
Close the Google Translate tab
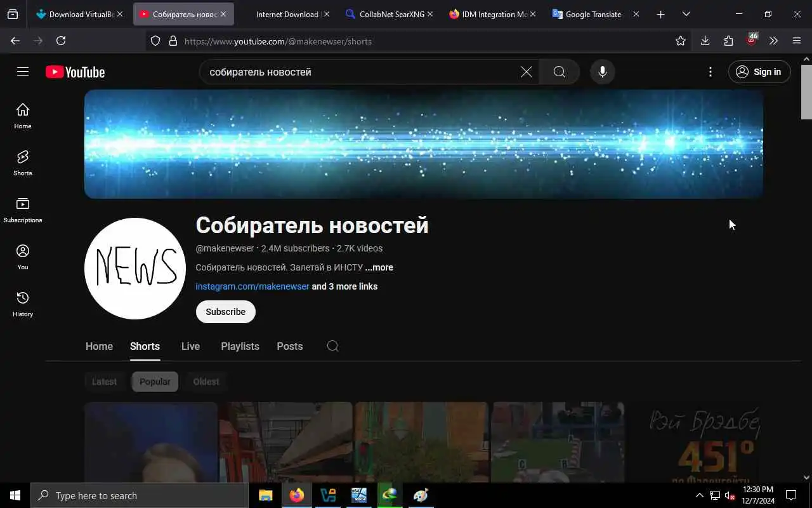[636, 14]
